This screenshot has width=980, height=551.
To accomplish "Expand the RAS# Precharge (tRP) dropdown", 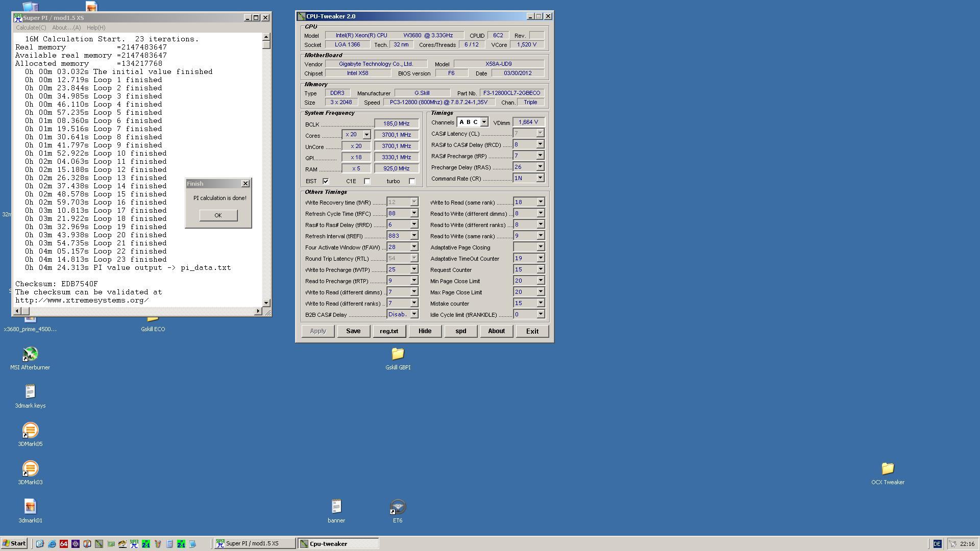I will tap(540, 156).
